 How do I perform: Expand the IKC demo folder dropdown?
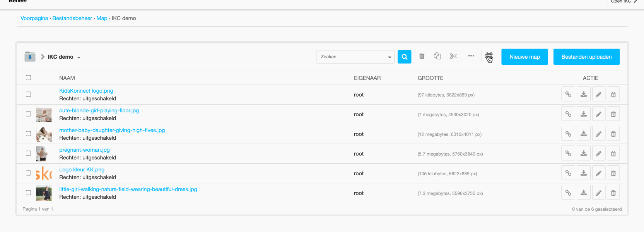pos(79,58)
